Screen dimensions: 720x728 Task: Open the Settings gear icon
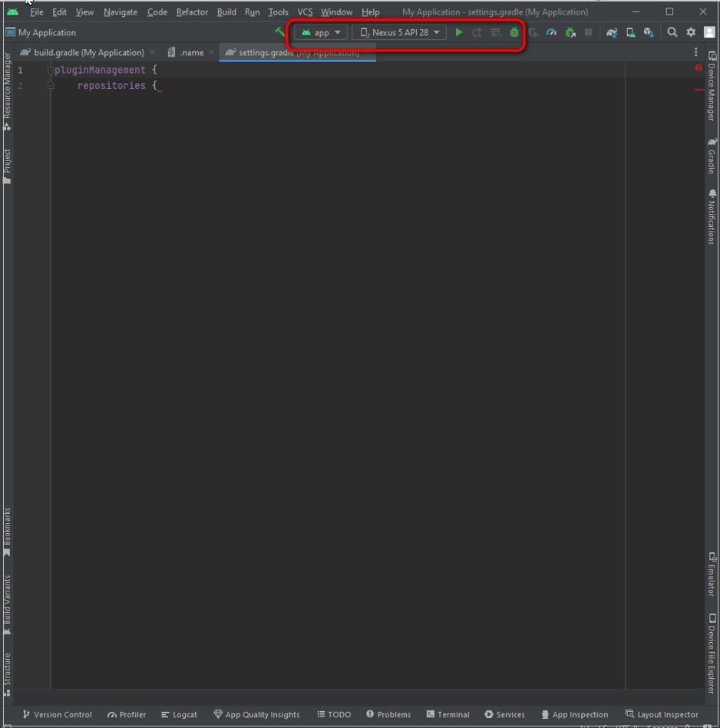coord(690,32)
